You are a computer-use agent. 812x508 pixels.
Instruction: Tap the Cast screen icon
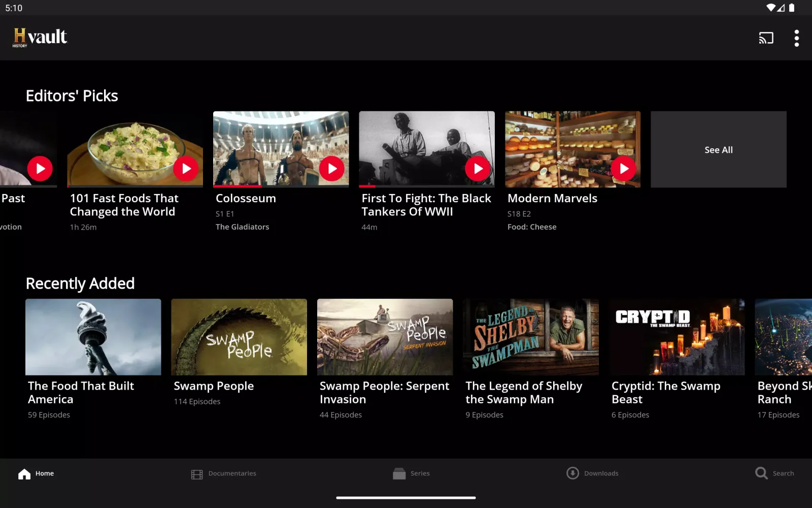(766, 38)
